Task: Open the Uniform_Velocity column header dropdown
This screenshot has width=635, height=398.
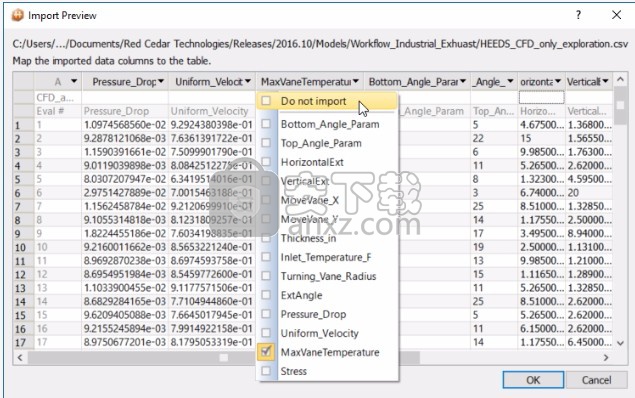Action: [x=248, y=81]
